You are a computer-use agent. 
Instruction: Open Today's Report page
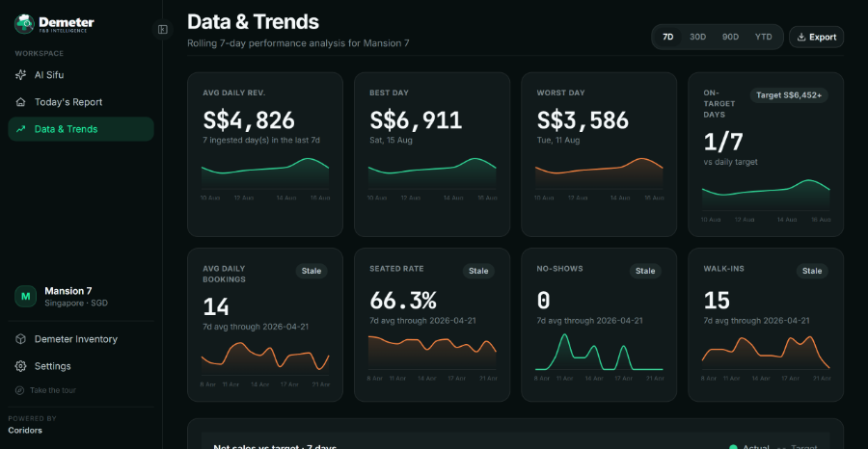(x=81, y=102)
